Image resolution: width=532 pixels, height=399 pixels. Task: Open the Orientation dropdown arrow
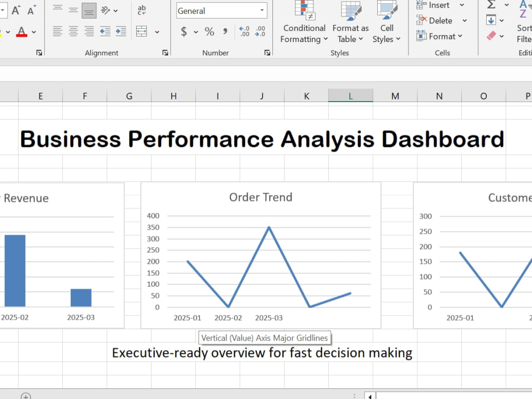(115, 11)
